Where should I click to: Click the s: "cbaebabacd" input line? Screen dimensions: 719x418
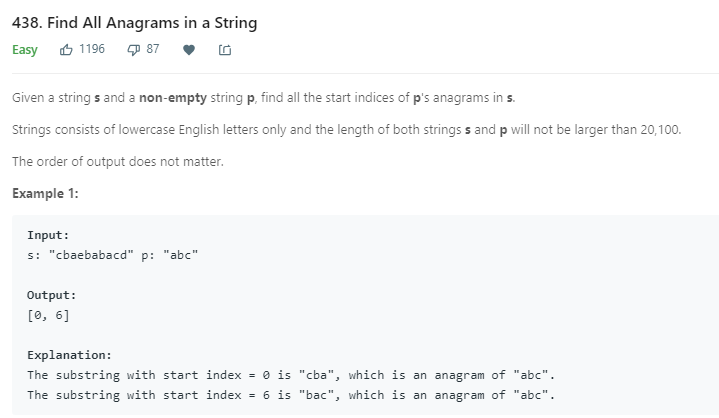(80, 255)
